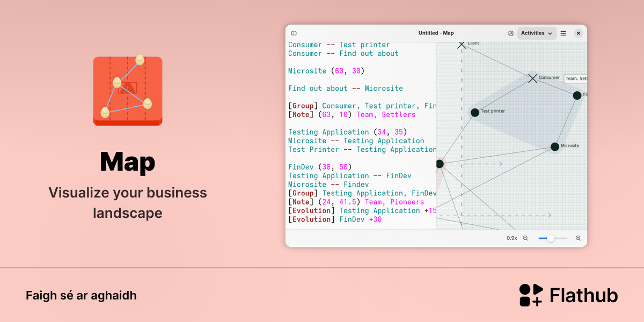This screenshot has height=322, width=644.
Task: Click the "Find out about -- Microsite" line
Action: [x=346, y=89]
